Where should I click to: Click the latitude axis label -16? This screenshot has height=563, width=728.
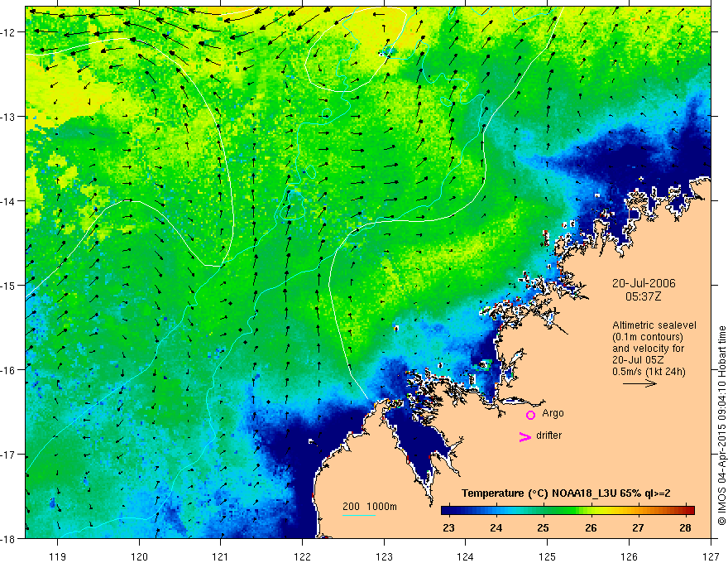[9, 370]
